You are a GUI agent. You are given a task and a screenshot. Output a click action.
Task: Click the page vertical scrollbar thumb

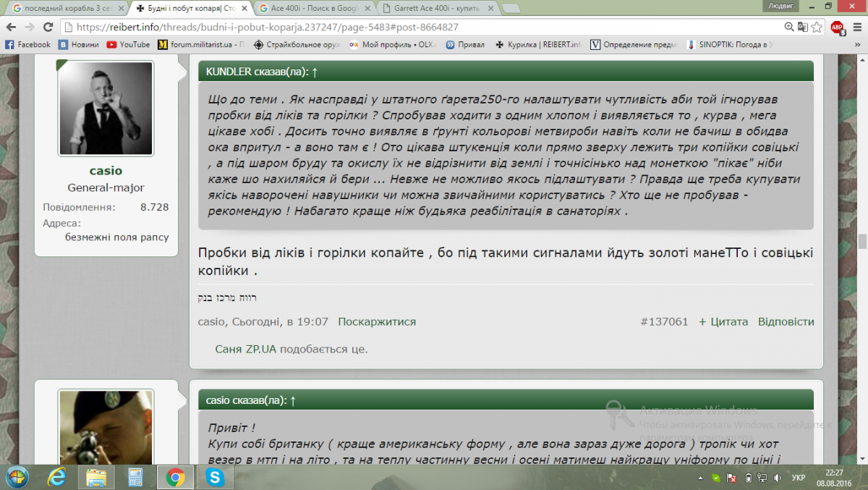click(x=861, y=241)
